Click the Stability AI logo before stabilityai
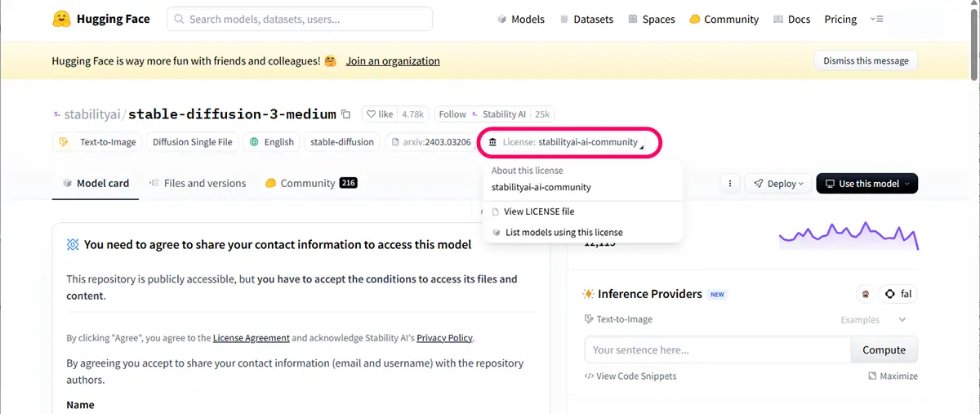The height and width of the screenshot is (414, 980). point(56,114)
